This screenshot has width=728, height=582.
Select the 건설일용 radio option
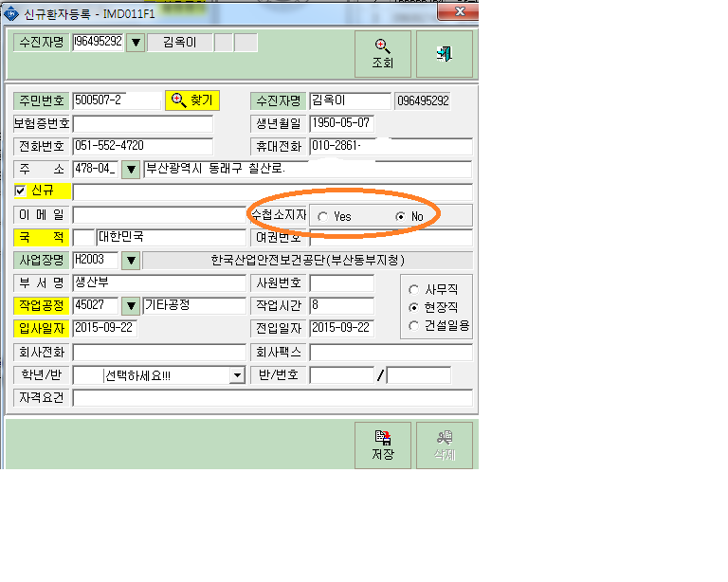(x=413, y=326)
